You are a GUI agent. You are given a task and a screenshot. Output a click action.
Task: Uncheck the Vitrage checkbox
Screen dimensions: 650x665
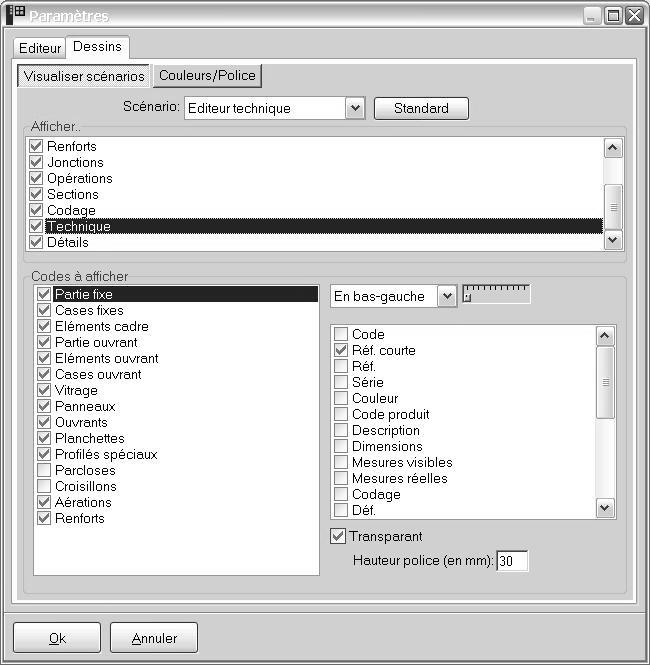(x=44, y=390)
